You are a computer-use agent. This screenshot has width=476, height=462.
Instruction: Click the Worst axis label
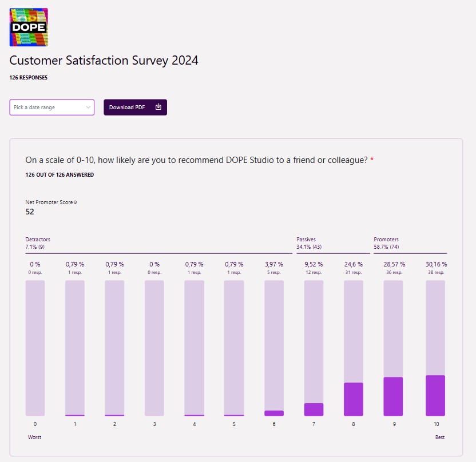tap(34, 437)
